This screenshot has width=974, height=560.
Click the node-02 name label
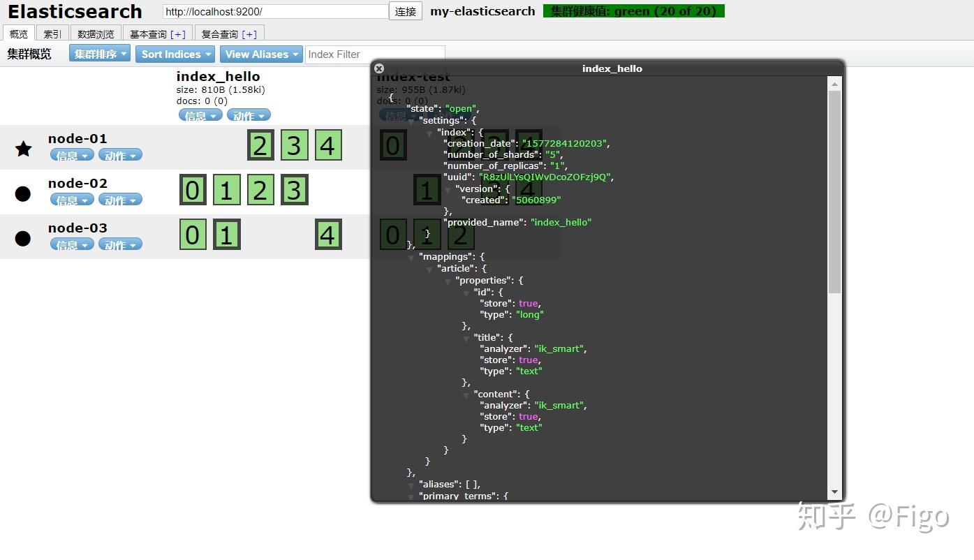tap(78, 183)
